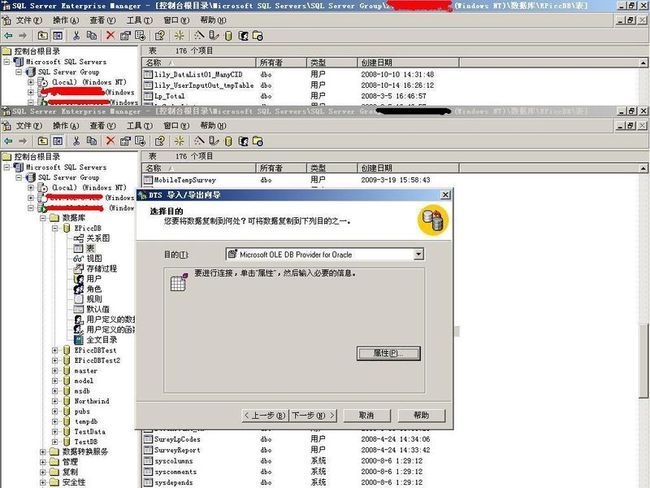
Task: Click the help question-mark icon in top window toolbar
Action: click(160, 36)
